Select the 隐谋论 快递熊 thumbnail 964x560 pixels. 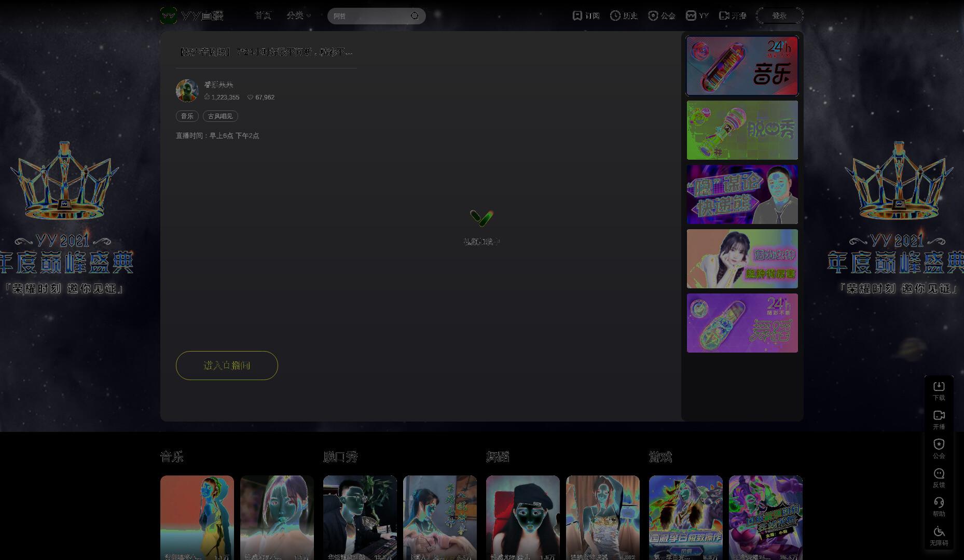(x=742, y=194)
